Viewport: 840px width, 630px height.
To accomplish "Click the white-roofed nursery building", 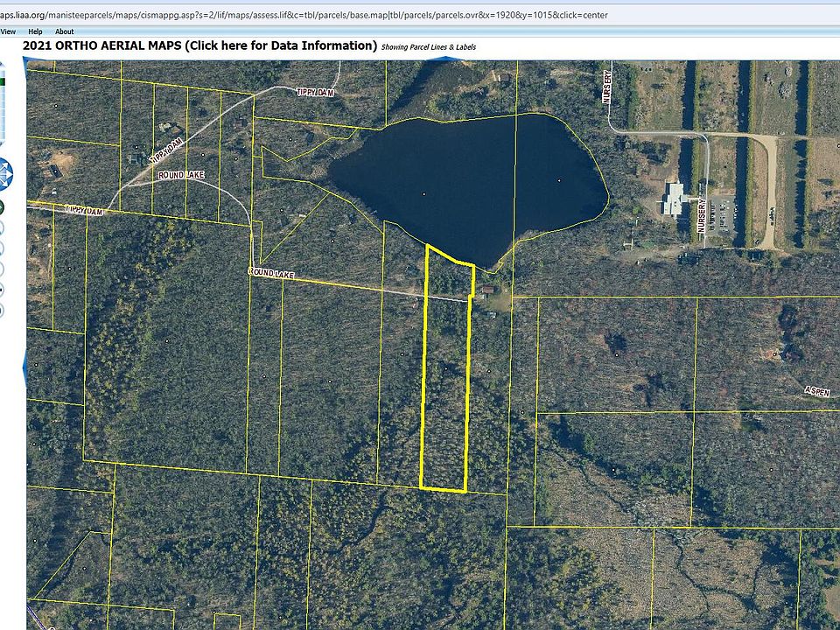I will (x=675, y=199).
